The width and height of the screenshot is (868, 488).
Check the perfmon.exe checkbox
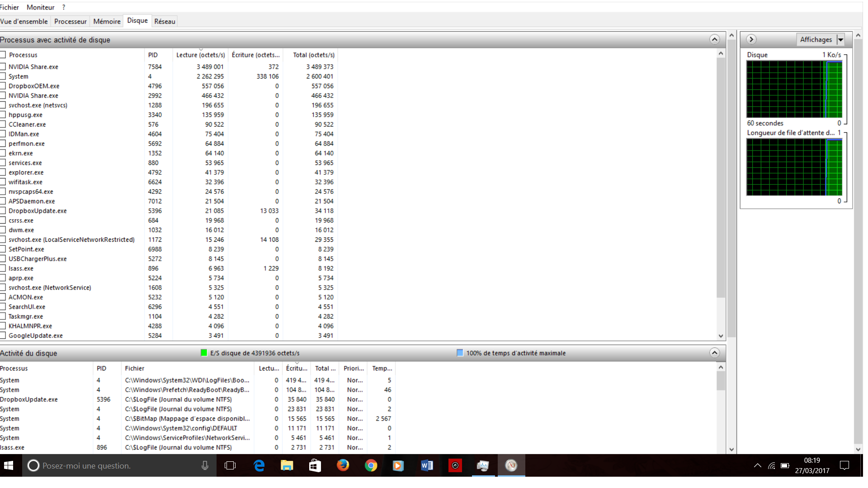tap(3, 144)
